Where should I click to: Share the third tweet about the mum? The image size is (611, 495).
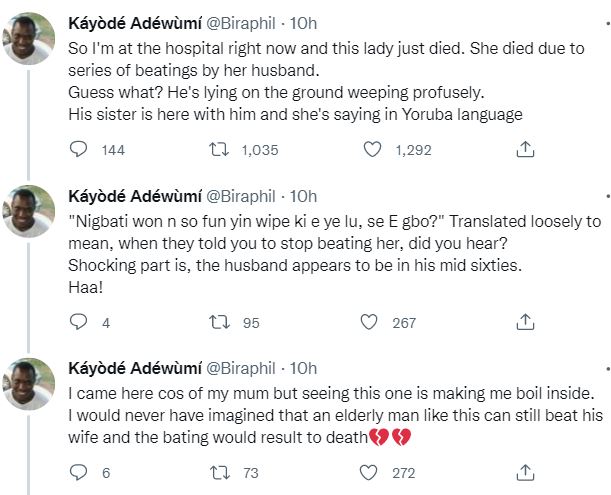click(x=524, y=472)
